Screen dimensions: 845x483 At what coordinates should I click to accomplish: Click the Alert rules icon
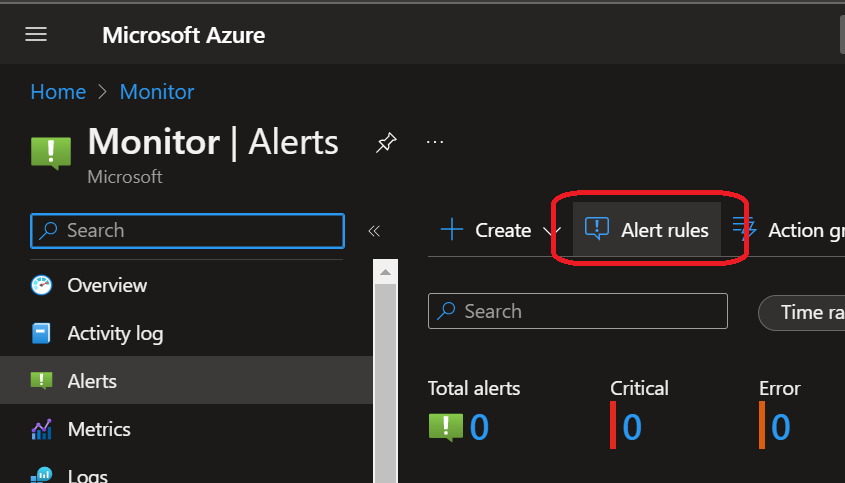596,229
